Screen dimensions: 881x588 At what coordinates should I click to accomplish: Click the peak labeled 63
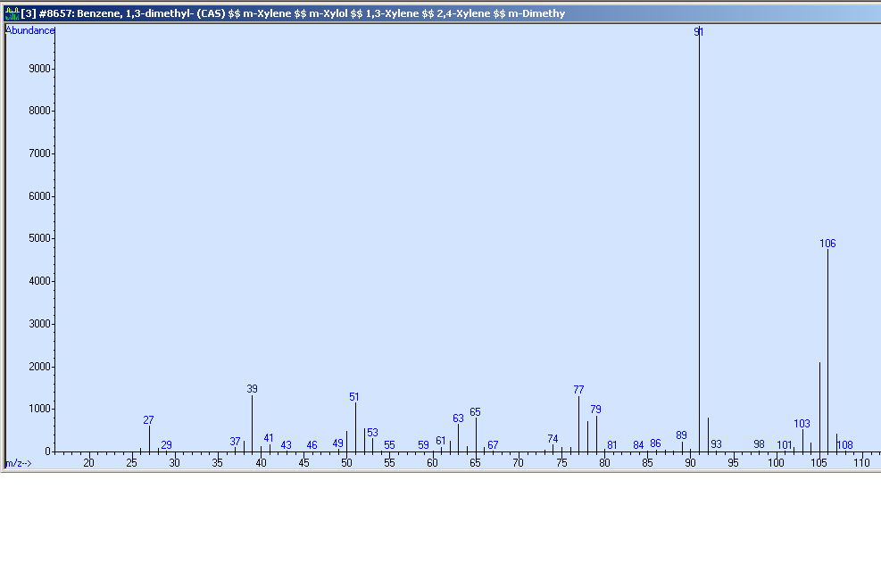(458, 418)
